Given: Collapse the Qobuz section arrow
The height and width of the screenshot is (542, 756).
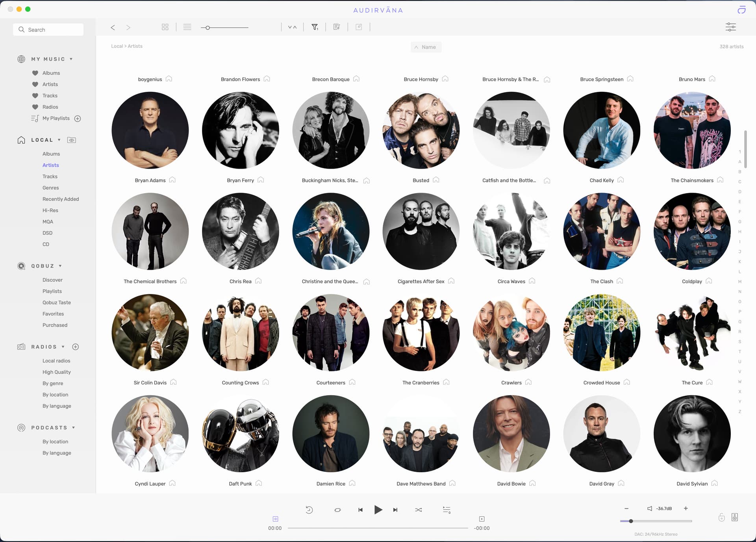Looking at the screenshot, I should pyautogui.click(x=60, y=266).
